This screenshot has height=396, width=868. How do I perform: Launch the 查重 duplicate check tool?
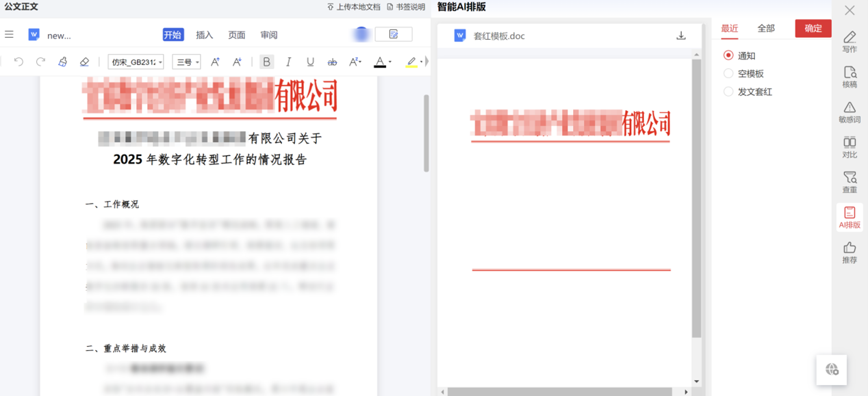pos(850,181)
